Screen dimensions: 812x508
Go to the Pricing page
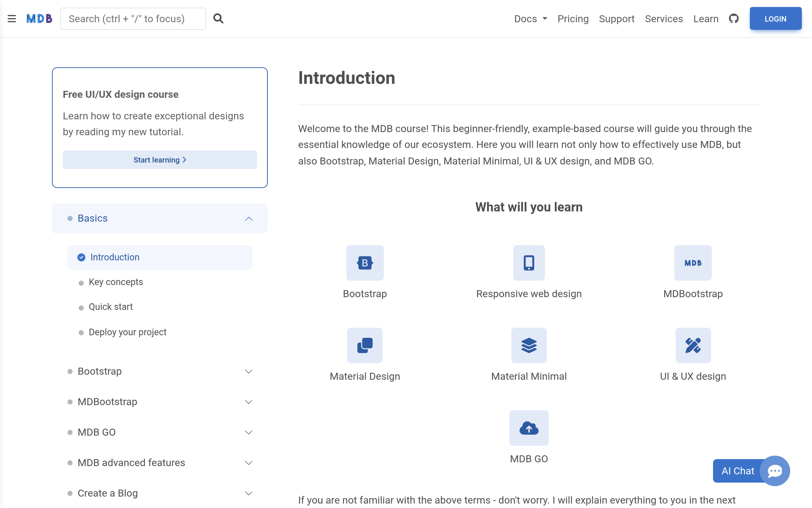click(x=573, y=19)
